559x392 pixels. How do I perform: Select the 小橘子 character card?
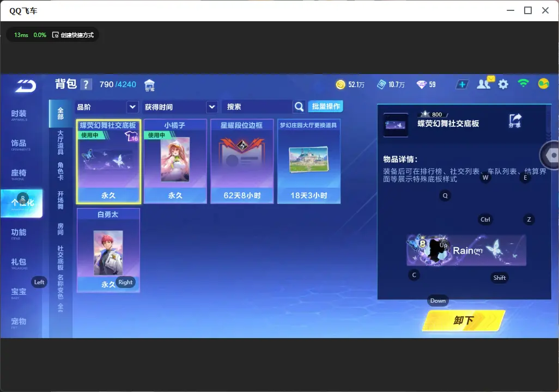(x=175, y=162)
